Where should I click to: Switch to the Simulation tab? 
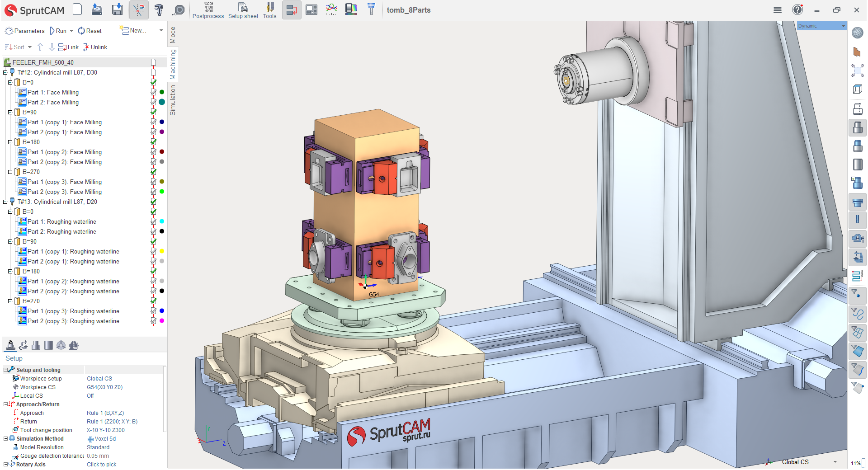click(173, 100)
